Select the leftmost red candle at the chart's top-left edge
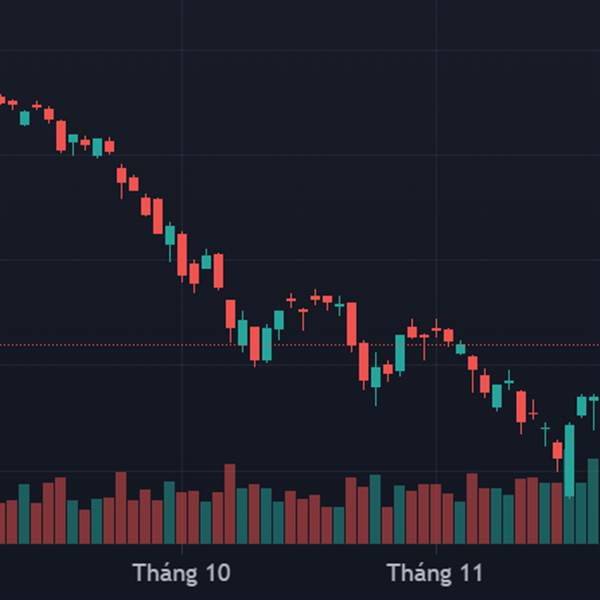 tap(2, 100)
